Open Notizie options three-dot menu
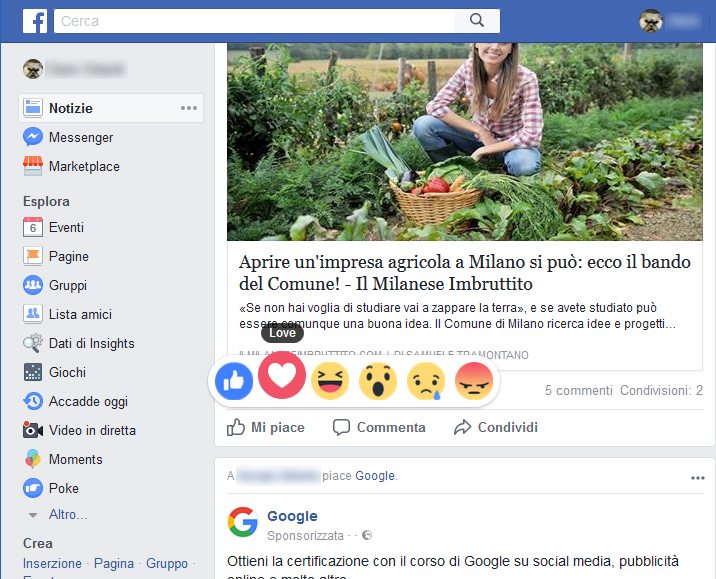The width and height of the screenshot is (716, 579). tap(189, 108)
